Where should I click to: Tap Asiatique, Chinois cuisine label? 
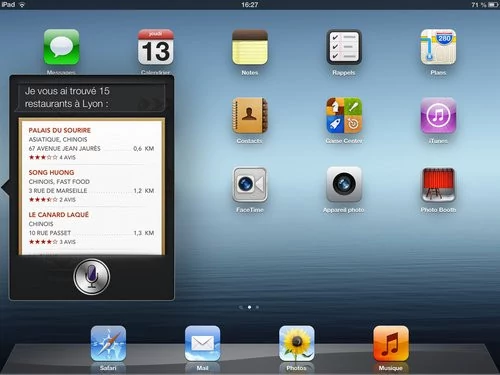click(58, 139)
